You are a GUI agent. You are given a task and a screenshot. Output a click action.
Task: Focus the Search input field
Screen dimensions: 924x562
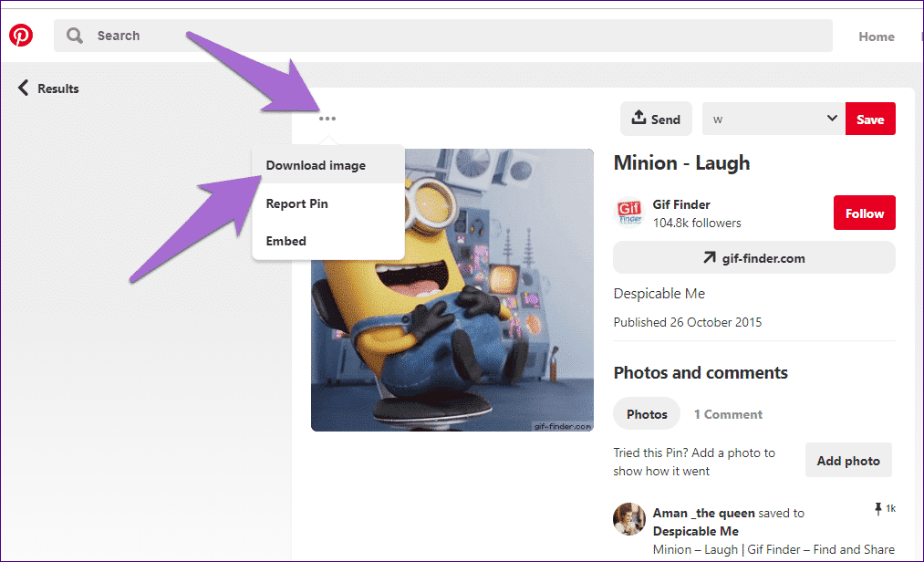(x=442, y=36)
